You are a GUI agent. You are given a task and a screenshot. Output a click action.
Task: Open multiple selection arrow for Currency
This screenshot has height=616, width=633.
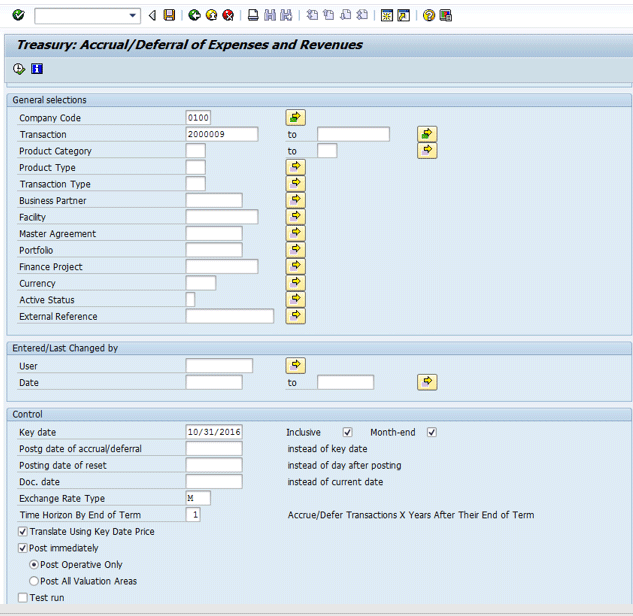[x=295, y=283]
